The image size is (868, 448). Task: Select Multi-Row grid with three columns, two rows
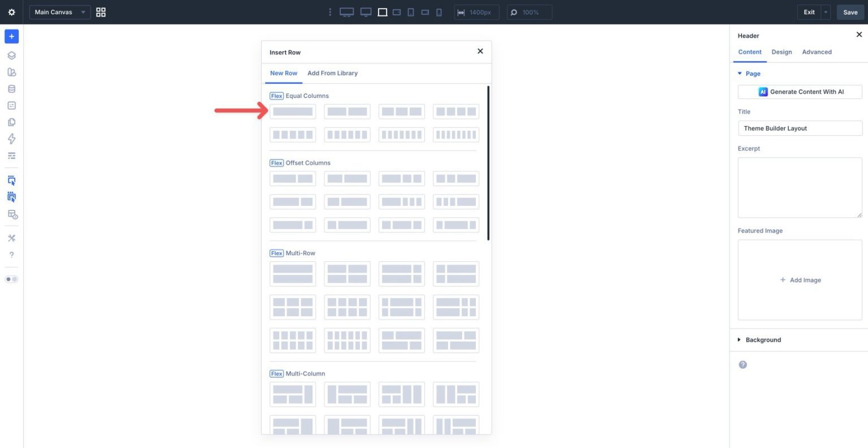[x=293, y=307]
